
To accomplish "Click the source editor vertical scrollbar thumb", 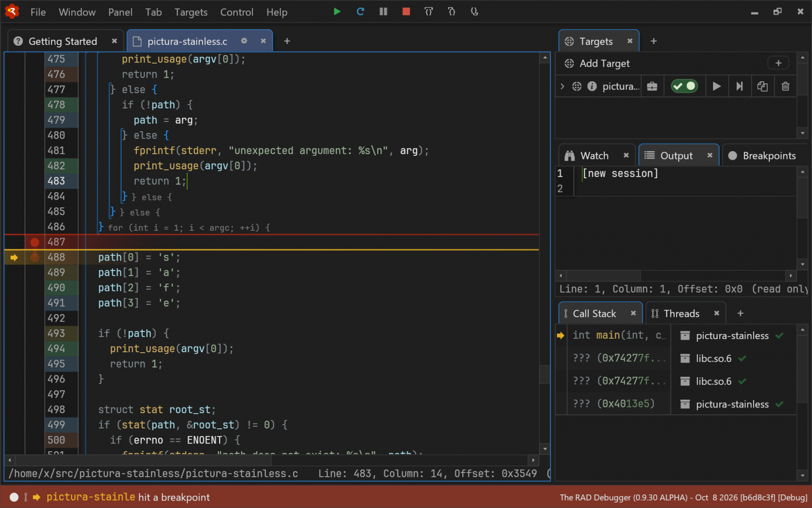I will pyautogui.click(x=545, y=374).
